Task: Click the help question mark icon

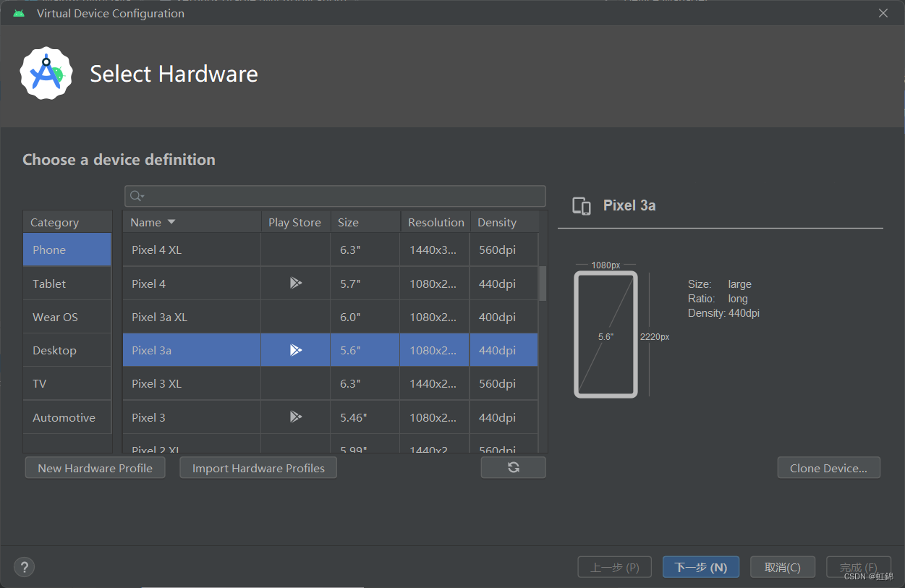Action: click(25, 567)
